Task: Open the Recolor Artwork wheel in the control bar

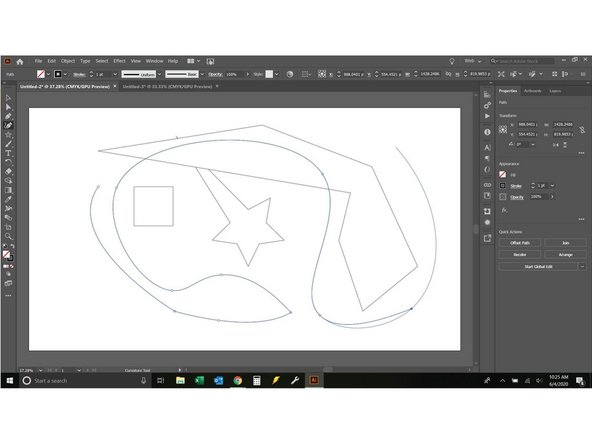Action: click(290, 74)
